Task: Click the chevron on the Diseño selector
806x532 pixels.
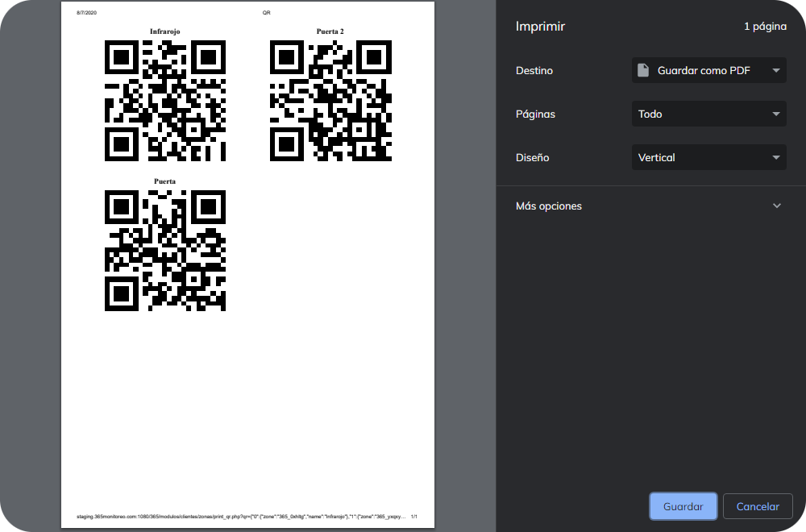Action: coord(776,157)
